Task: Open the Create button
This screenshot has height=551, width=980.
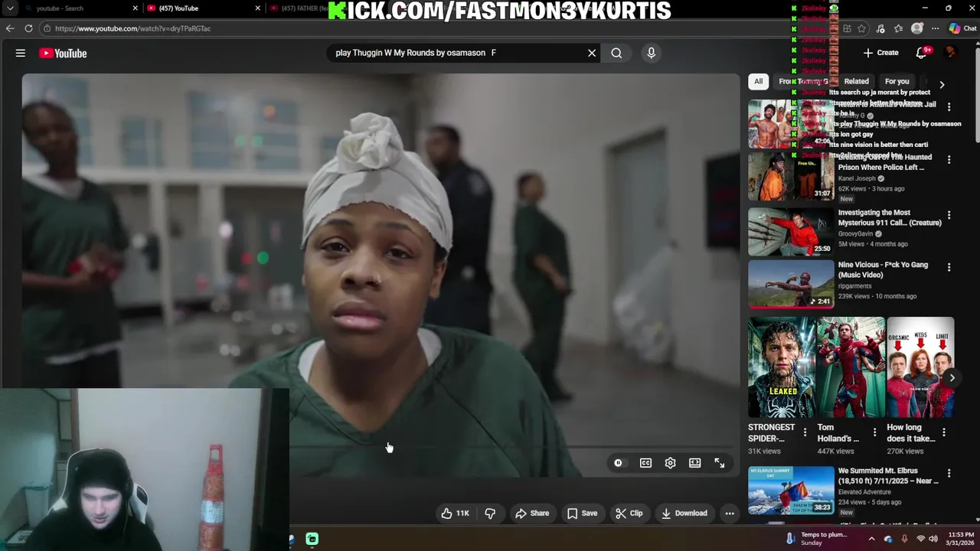Action: point(880,53)
